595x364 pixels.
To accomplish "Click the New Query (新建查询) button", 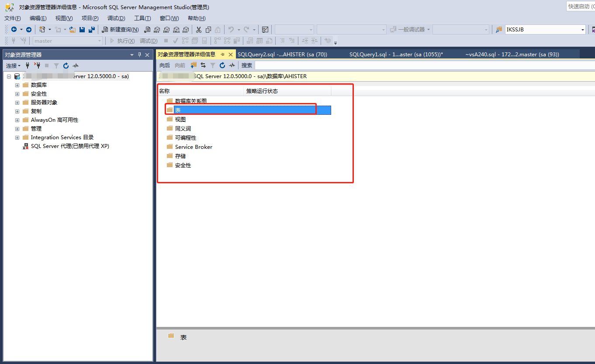I will point(120,29).
